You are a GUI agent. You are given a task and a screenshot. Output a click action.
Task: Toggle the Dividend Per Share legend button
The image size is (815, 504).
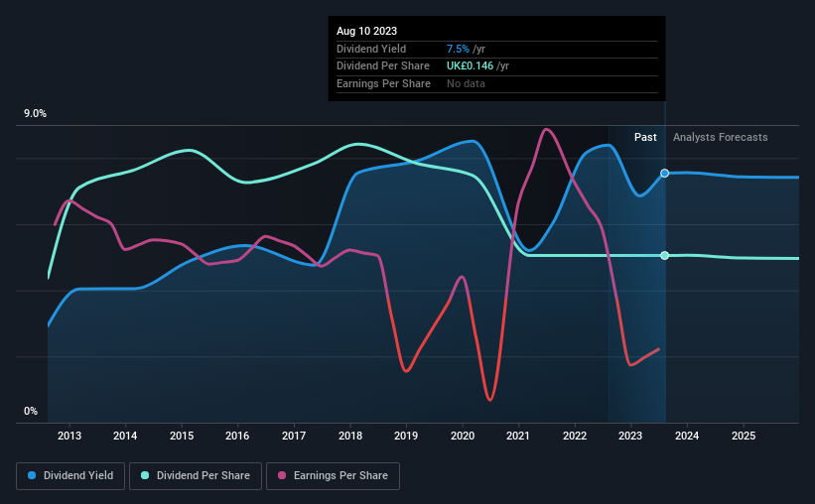click(x=196, y=476)
